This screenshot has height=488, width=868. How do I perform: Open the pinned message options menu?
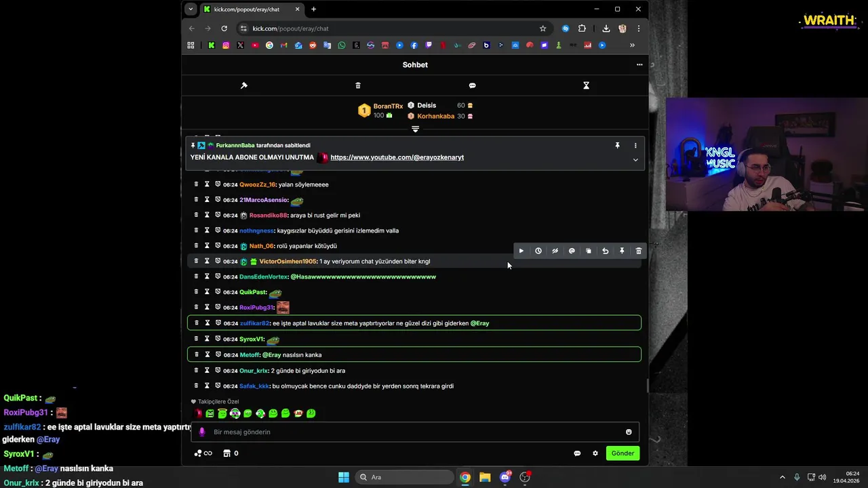[x=635, y=146]
